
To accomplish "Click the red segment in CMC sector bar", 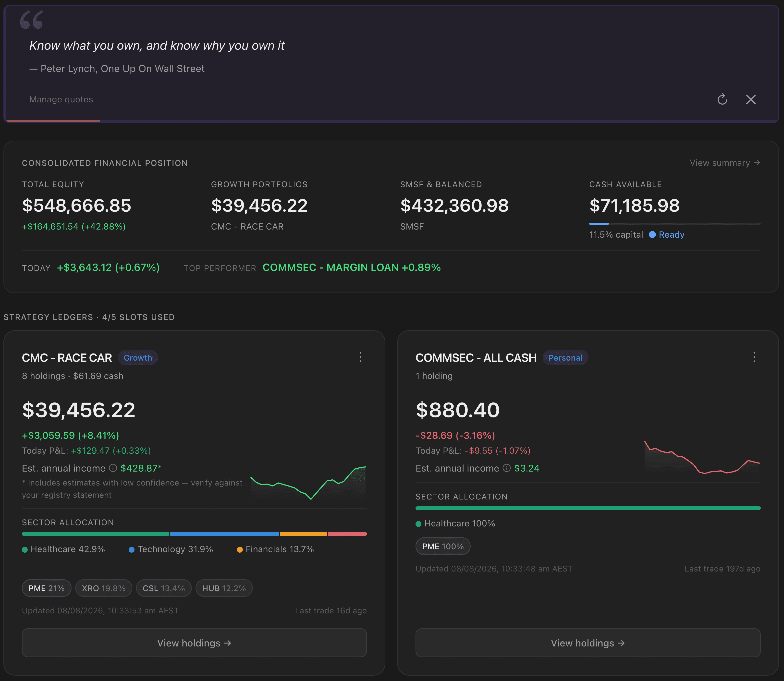I will [x=347, y=534].
